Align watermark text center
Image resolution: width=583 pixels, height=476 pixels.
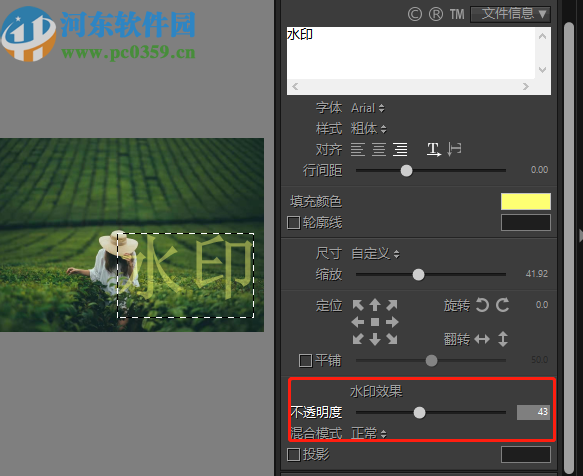(x=379, y=149)
